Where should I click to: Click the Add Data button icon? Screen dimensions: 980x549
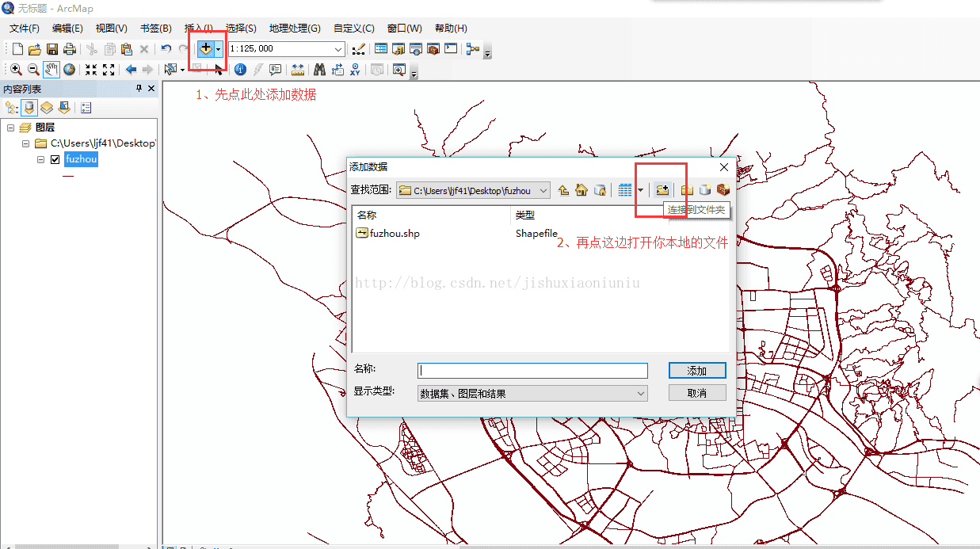click(205, 49)
